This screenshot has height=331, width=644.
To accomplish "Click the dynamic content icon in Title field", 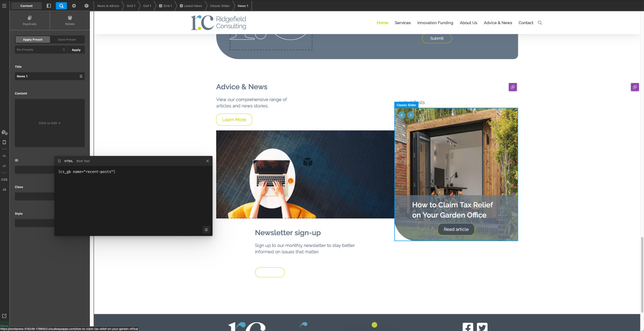I will pos(81,76).
